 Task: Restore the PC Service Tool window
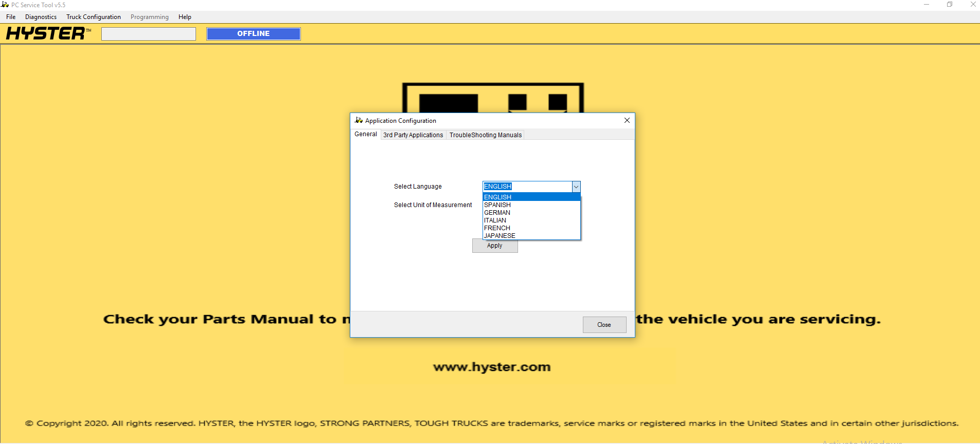950,5
